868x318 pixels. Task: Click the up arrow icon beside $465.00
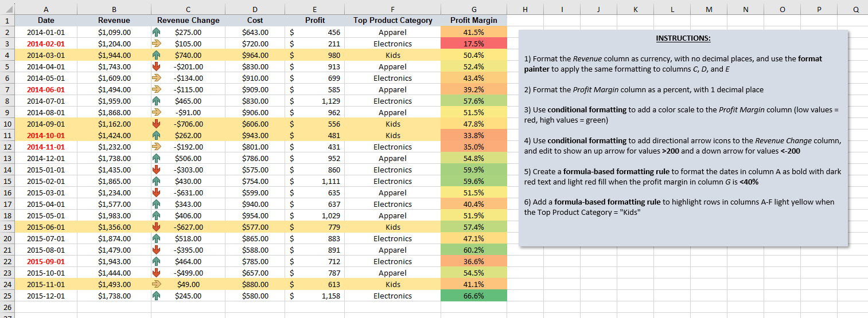pyautogui.click(x=157, y=101)
